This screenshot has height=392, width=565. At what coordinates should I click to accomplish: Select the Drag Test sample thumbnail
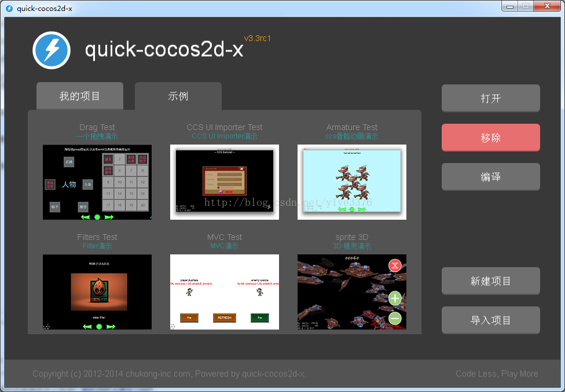[97, 182]
